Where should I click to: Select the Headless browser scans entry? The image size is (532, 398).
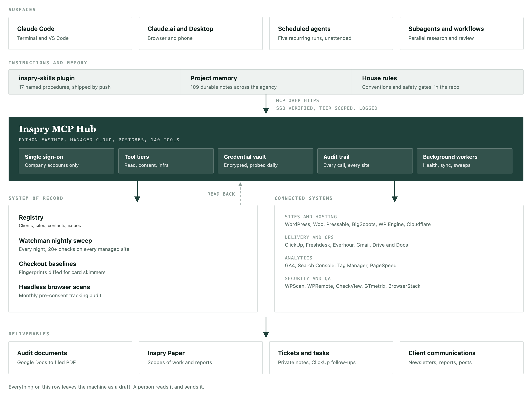[60, 291]
